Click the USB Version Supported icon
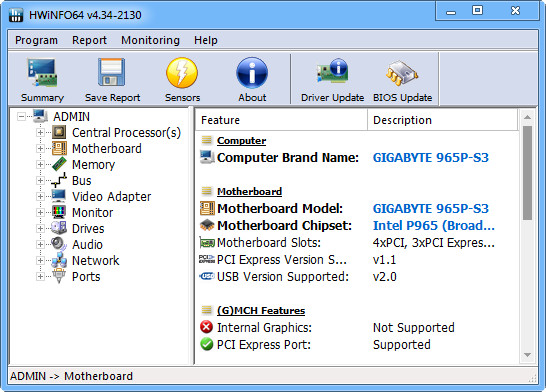 click(207, 276)
